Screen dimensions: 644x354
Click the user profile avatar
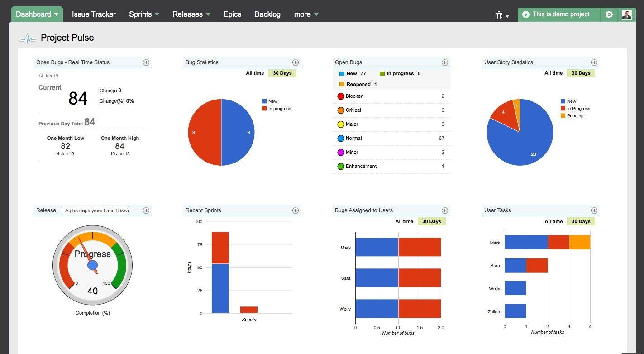point(626,14)
